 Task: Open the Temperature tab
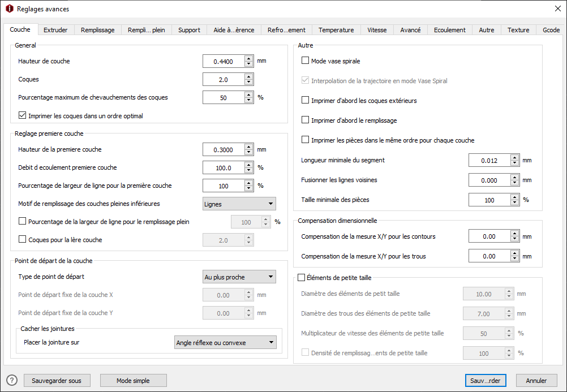coord(336,30)
